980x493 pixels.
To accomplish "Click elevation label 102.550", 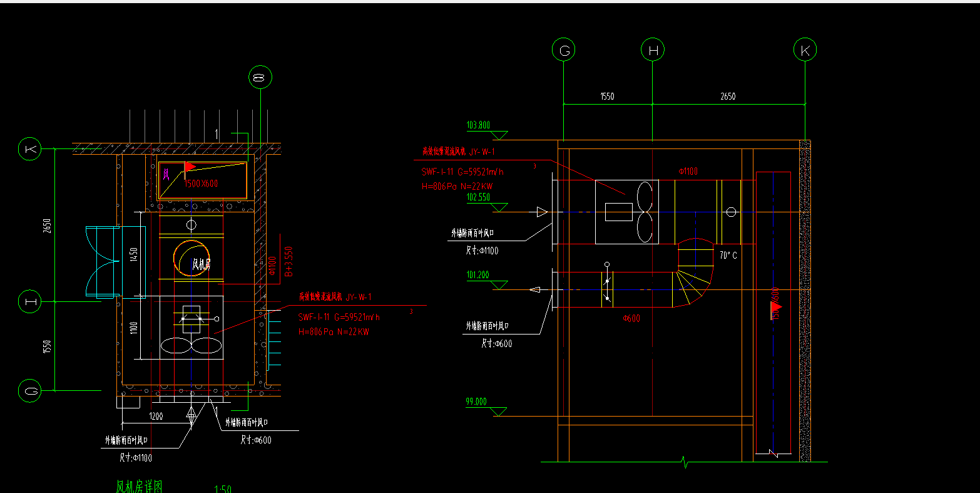I will pos(478,197).
